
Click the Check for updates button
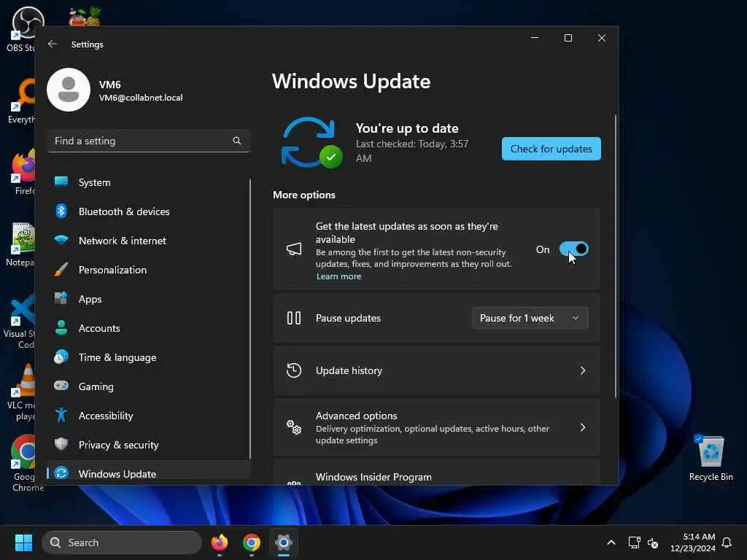coord(551,149)
